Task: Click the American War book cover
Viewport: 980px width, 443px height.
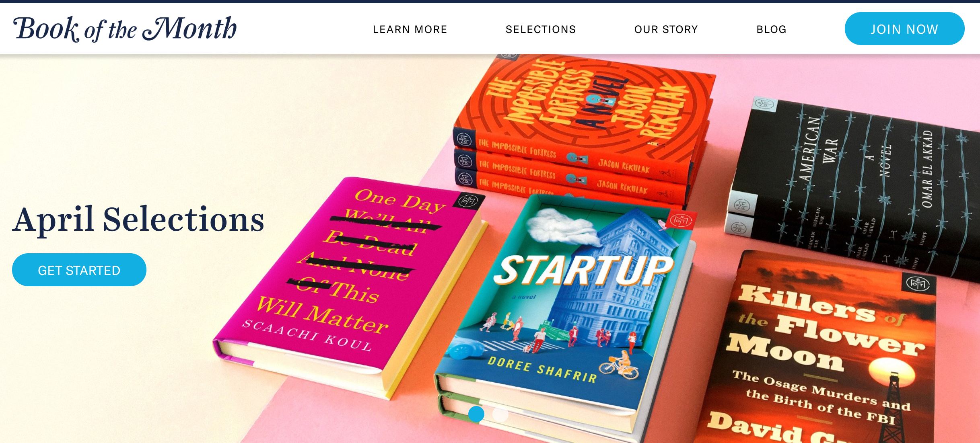Action: [x=853, y=181]
